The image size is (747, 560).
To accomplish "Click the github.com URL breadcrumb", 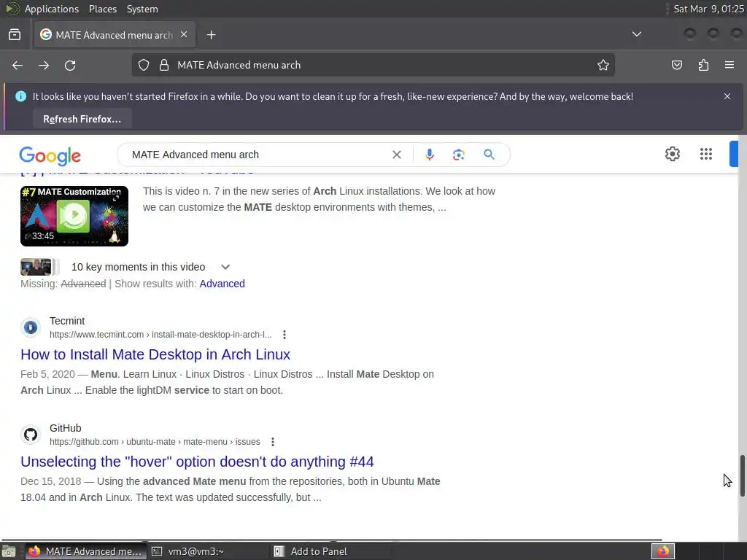I will [x=155, y=442].
